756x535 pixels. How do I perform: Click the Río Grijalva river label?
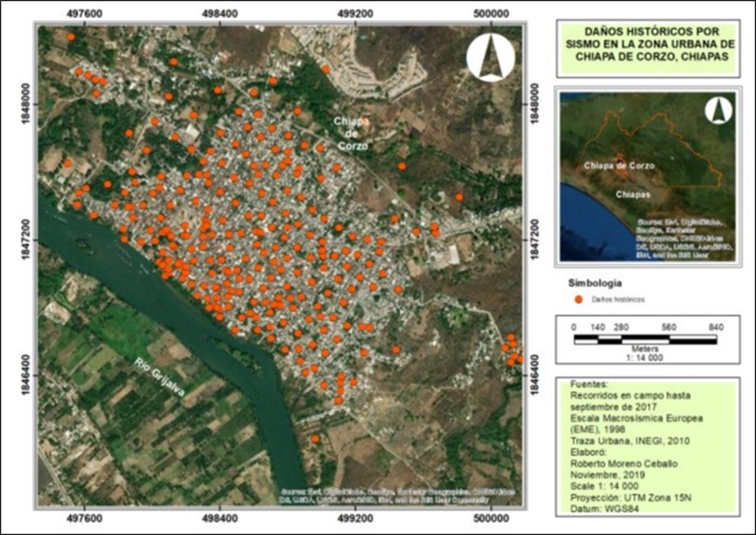pyautogui.click(x=160, y=377)
